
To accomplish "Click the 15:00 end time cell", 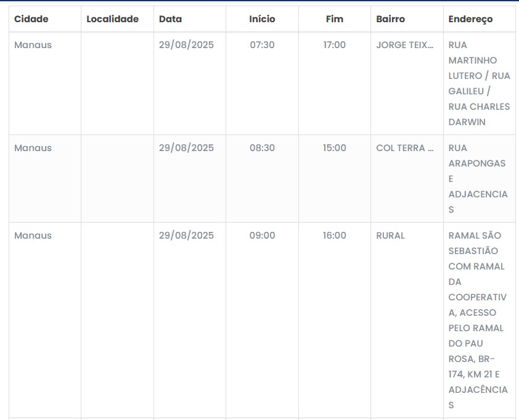I will pos(335,148).
